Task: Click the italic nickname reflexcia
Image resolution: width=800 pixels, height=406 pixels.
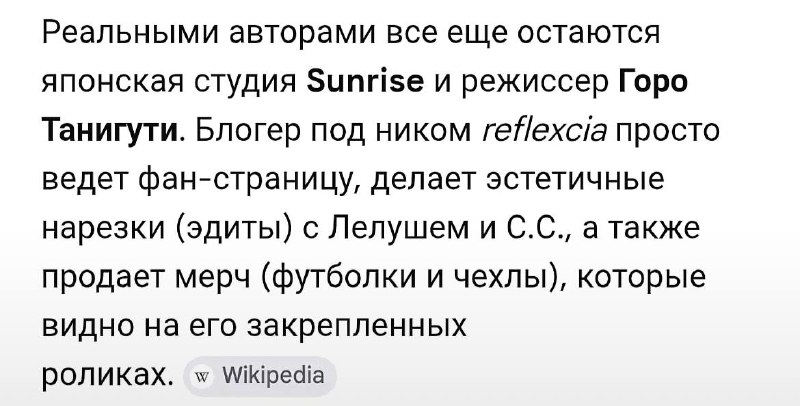Action: coord(544,131)
